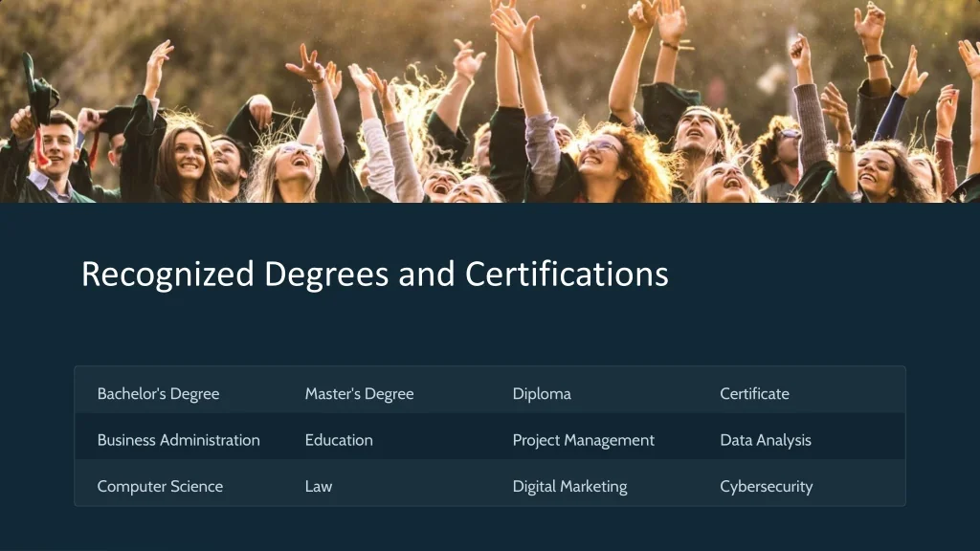Click the blank dark area below the table

click(490, 529)
